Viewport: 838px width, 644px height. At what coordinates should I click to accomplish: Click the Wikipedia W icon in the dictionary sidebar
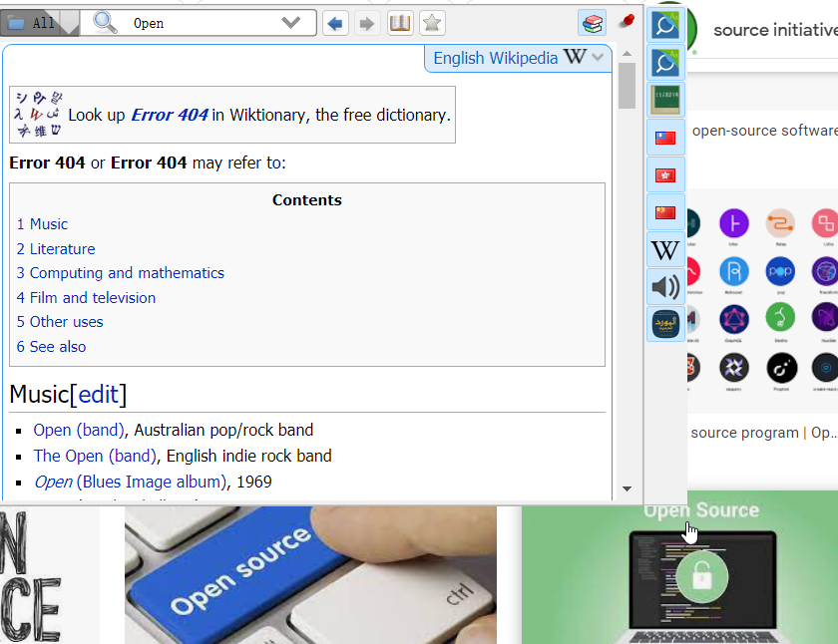click(665, 250)
